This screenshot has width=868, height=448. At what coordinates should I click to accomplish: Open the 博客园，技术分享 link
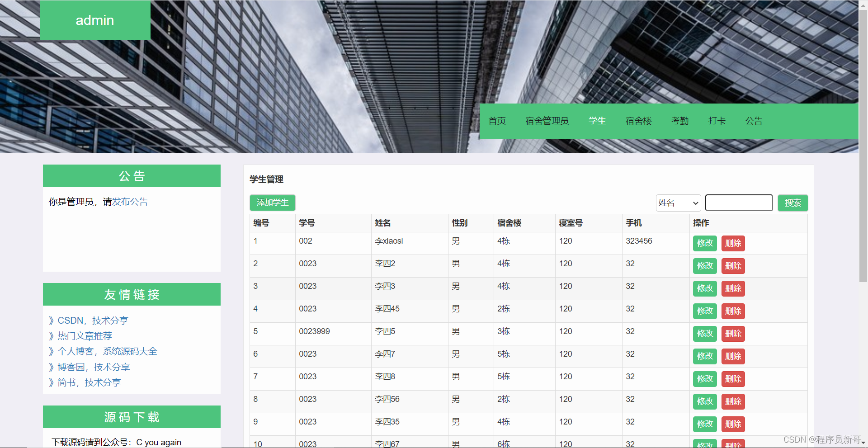click(94, 367)
